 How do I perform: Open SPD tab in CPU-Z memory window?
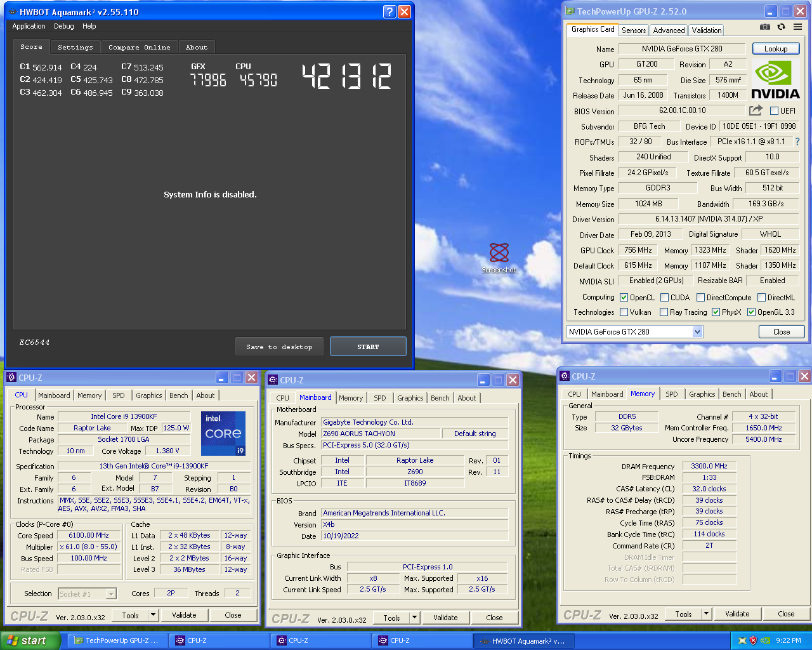671,394
